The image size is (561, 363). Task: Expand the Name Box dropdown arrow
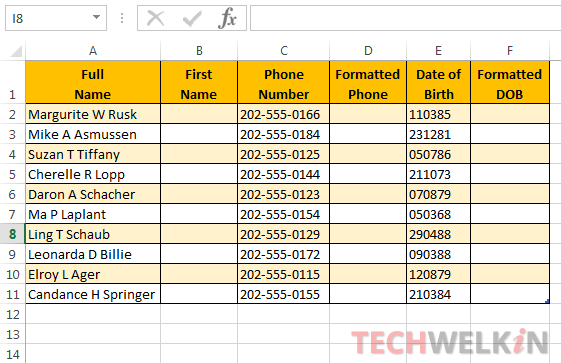(x=96, y=17)
